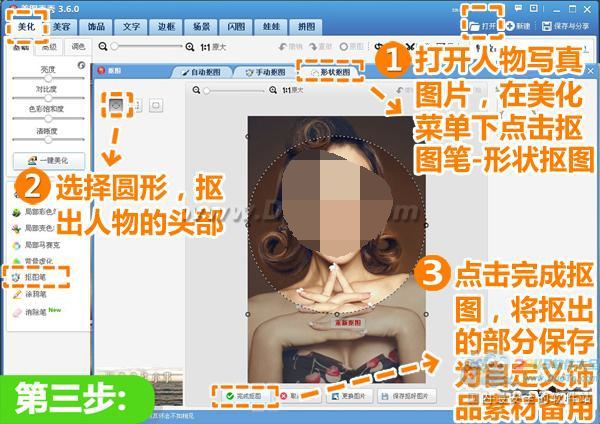Click the 完成抠图 button
The height and width of the screenshot is (424, 600).
tap(243, 396)
